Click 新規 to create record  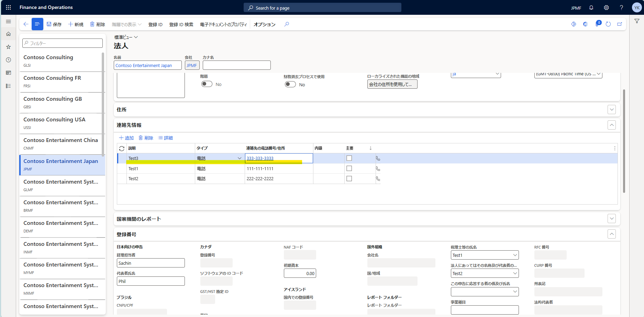pyautogui.click(x=76, y=24)
